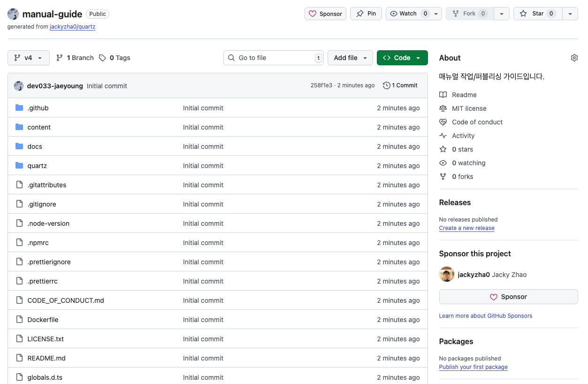Click the watching eye icon in About

pos(443,163)
